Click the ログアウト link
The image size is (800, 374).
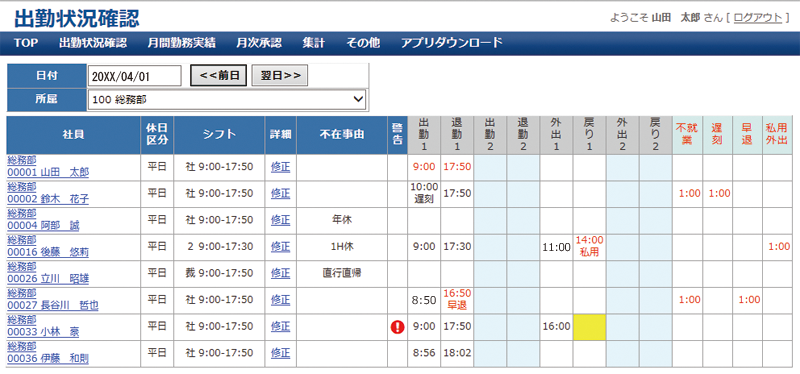pos(758,18)
